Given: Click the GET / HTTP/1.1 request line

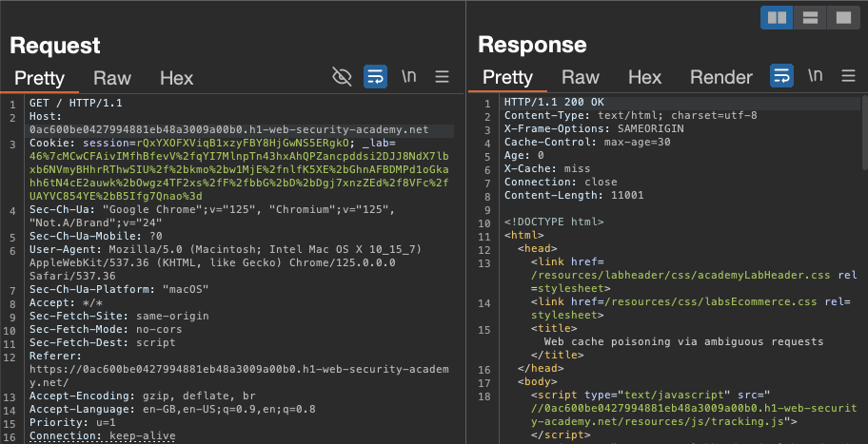Looking at the screenshot, I should [75, 103].
